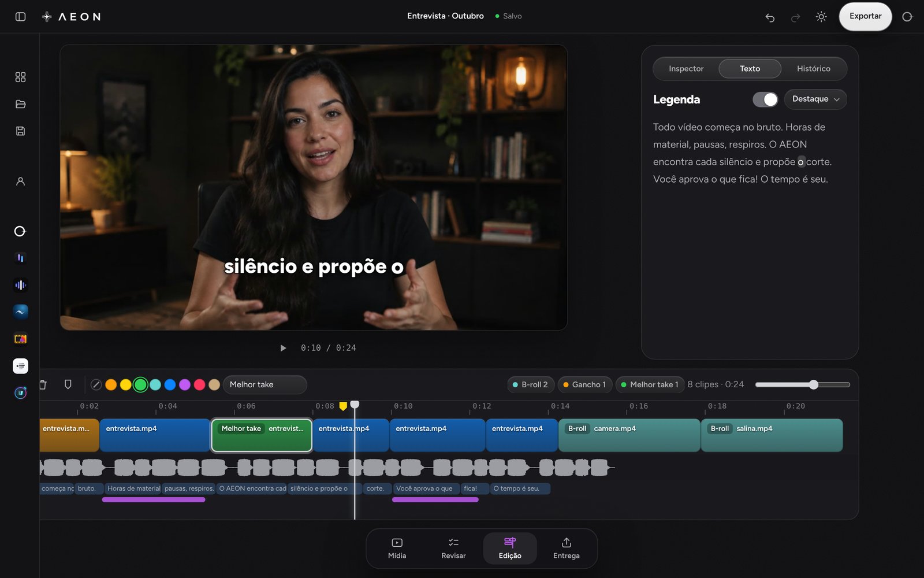Click the Melhor take label field
Screen dimensions: 924x578
(x=264, y=384)
